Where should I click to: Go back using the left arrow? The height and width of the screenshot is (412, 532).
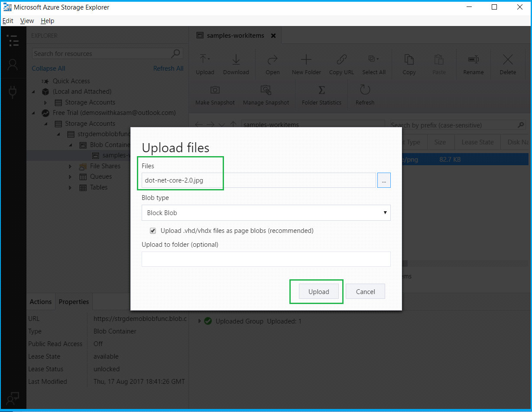tap(198, 125)
